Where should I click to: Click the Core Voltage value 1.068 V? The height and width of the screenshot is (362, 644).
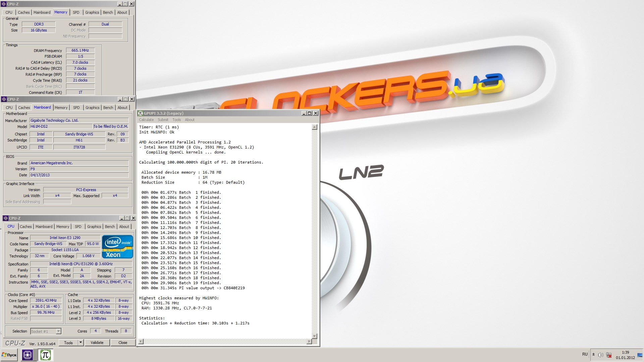pyautogui.click(x=89, y=256)
